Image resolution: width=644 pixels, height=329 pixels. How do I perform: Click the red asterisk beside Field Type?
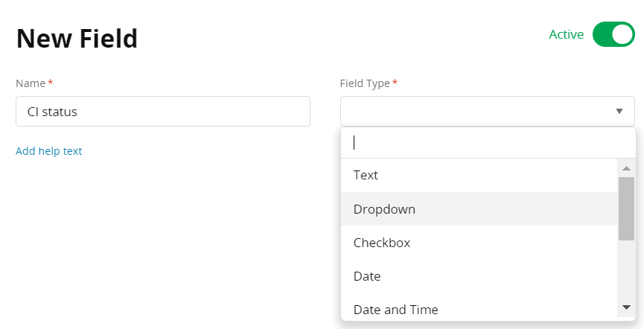click(x=395, y=83)
